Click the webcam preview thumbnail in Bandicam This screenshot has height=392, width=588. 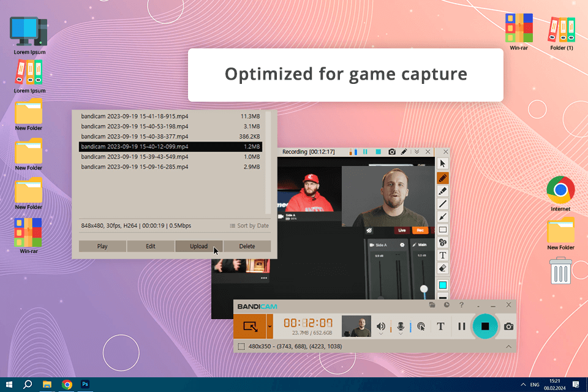[x=356, y=326]
